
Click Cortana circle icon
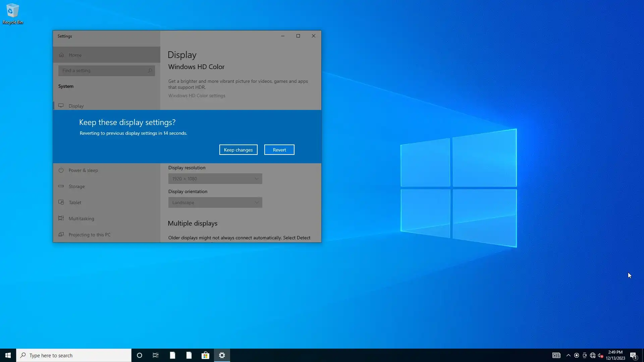(x=140, y=355)
